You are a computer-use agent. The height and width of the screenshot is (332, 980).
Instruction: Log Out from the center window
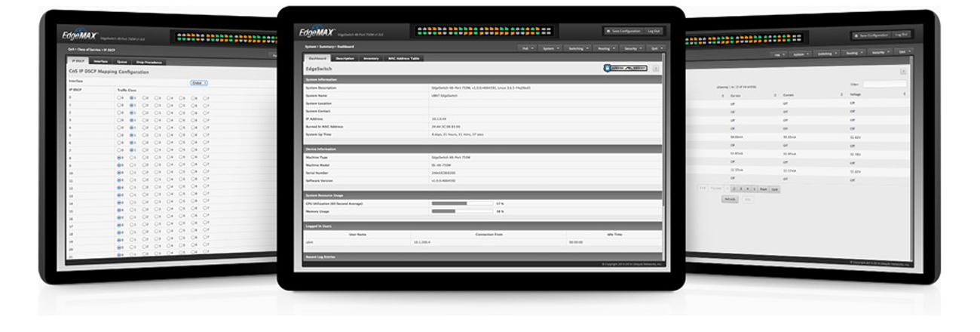[x=653, y=31]
